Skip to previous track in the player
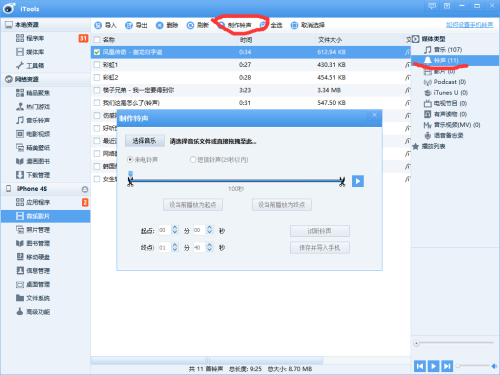The width and height of the screenshot is (500, 375). pos(420,366)
